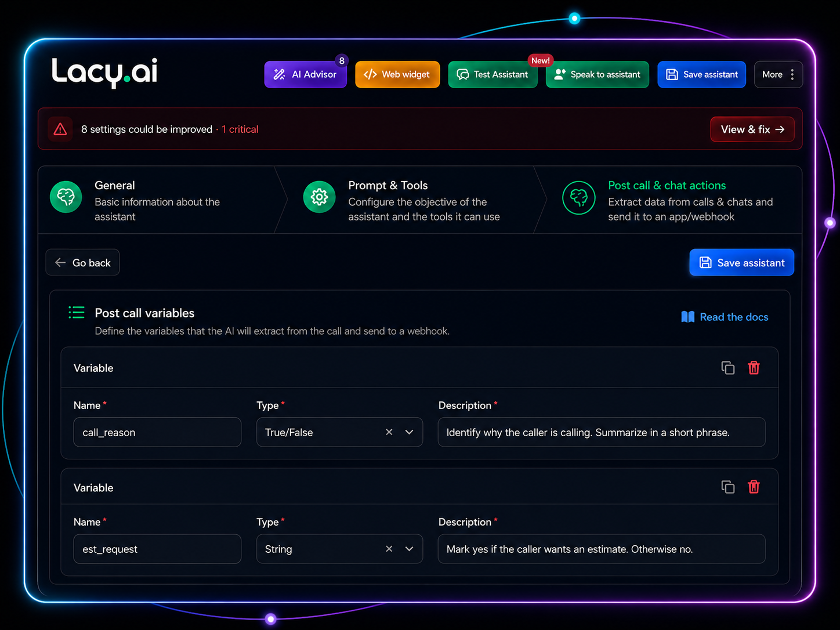Image resolution: width=840 pixels, height=630 pixels.
Task: Click the Web widget button
Action: [397, 74]
